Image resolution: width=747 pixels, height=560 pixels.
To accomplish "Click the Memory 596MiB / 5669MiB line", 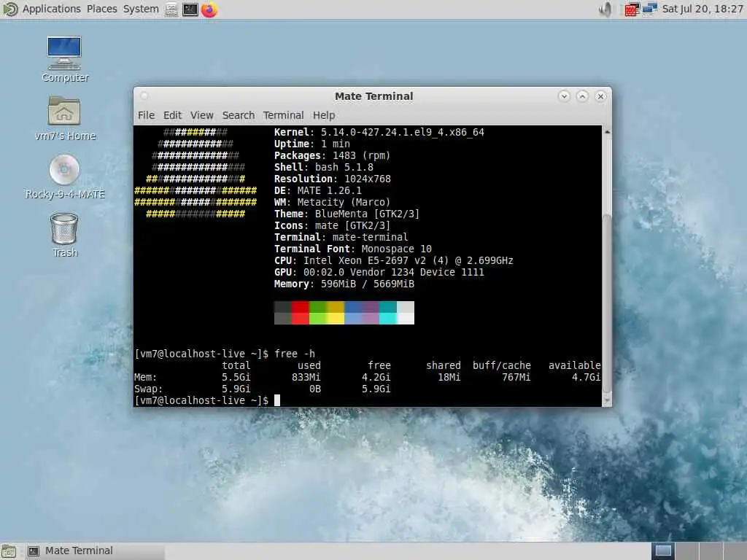I will tap(344, 284).
